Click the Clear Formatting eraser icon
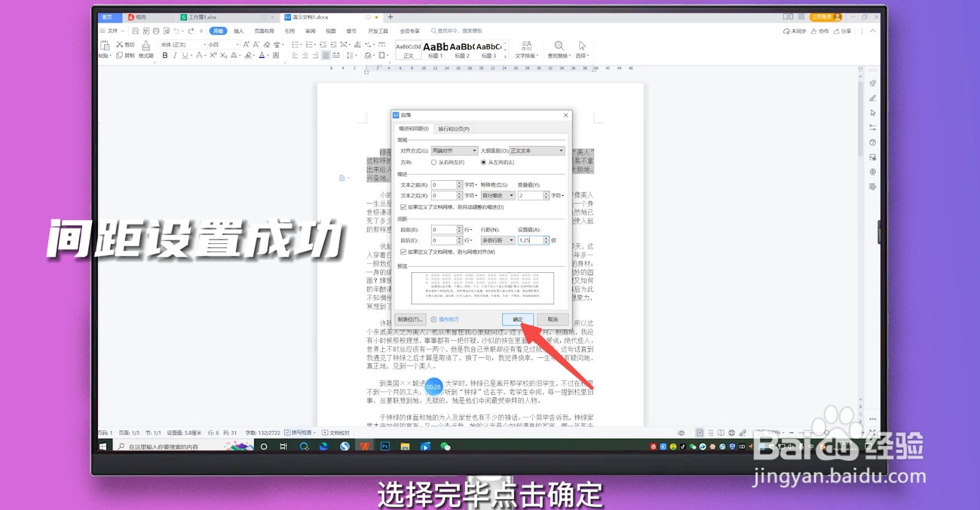This screenshot has width=980, height=510. click(x=266, y=45)
